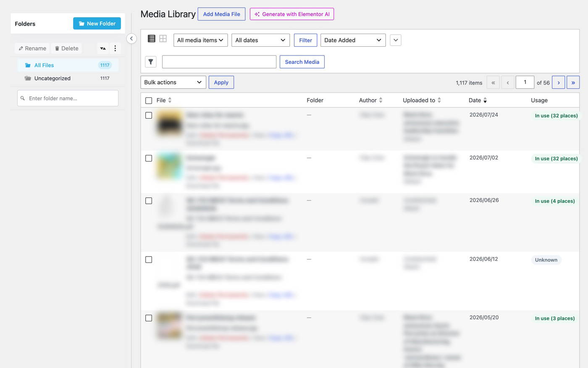Click the Apply button
588x368 pixels.
(x=221, y=82)
